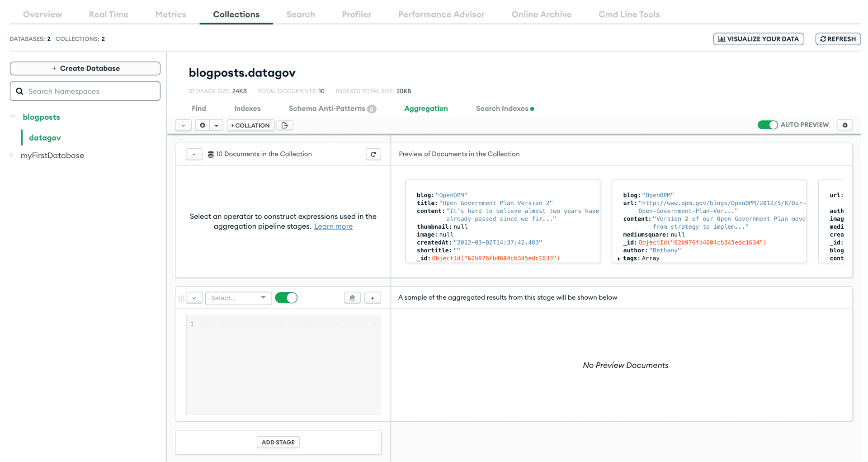
Task: Expand the Collation options
Action: [250, 125]
